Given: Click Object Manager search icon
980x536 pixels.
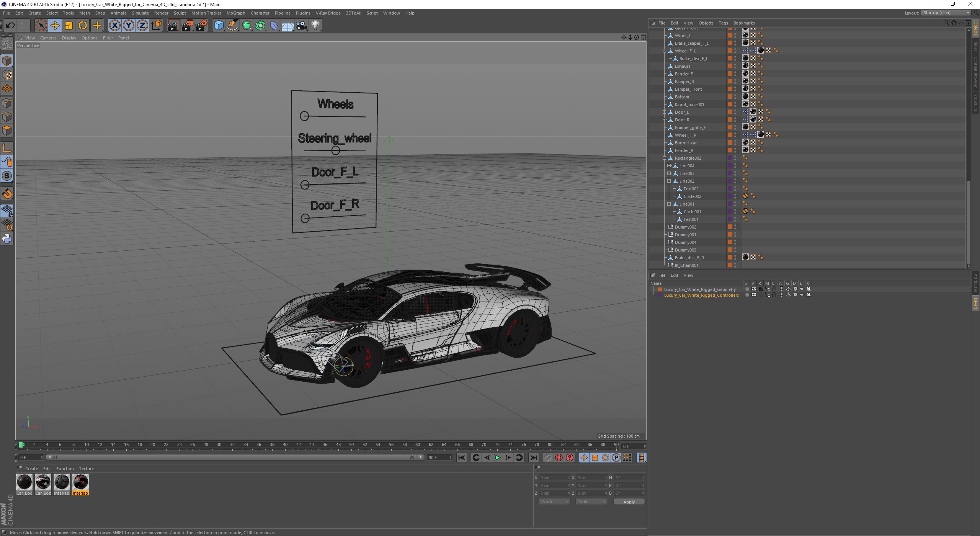Looking at the screenshot, I should [x=946, y=23].
